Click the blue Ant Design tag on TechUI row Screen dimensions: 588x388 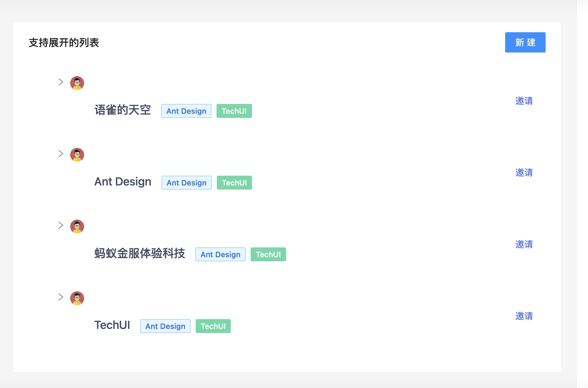coord(165,326)
